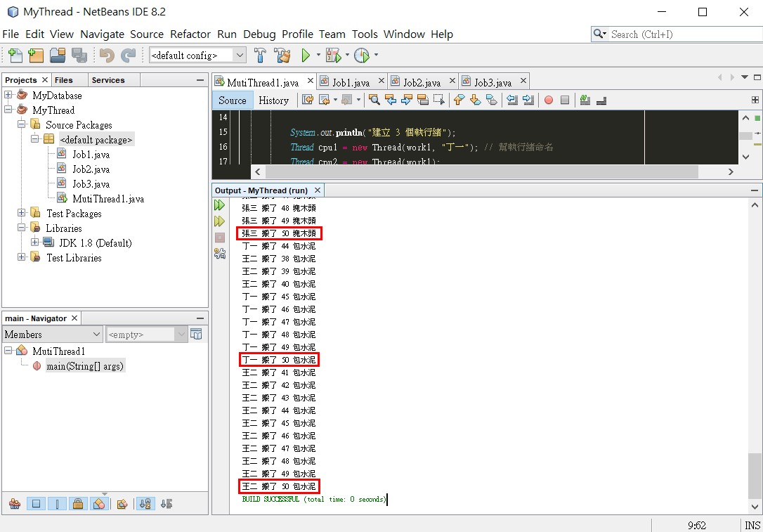Click the History view button

pyautogui.click(x=273, y=100)
